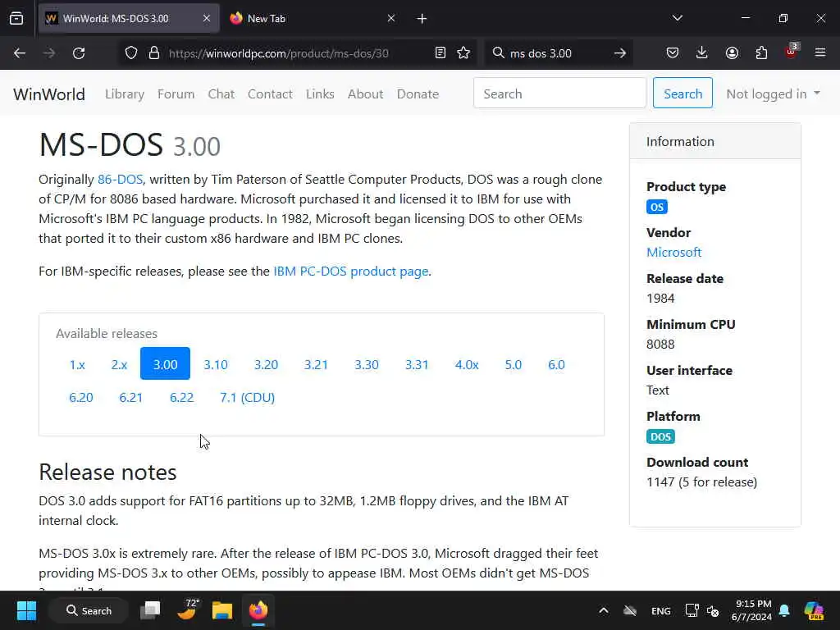Click the Firefox View icon in the tab bar

point(16,19)
